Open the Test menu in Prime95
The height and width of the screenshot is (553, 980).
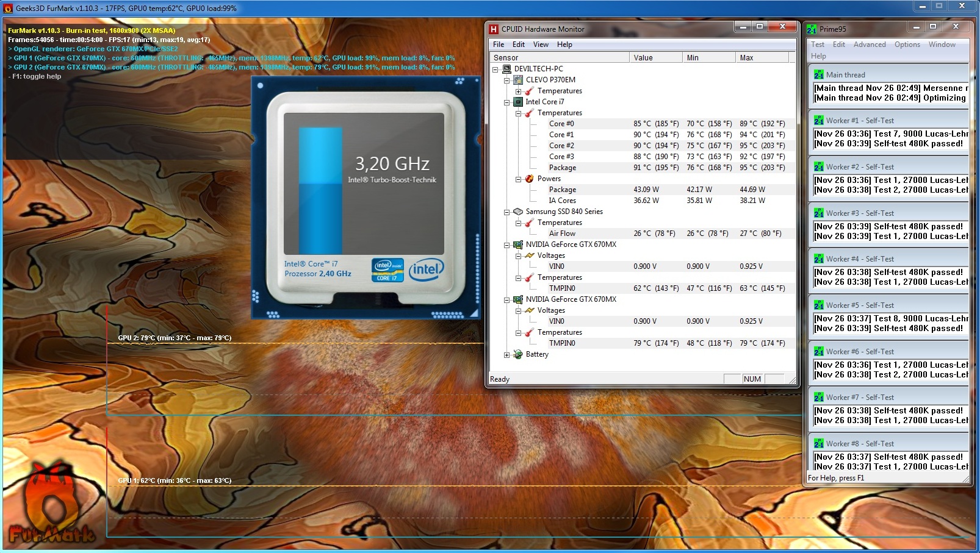click(818, 45)
